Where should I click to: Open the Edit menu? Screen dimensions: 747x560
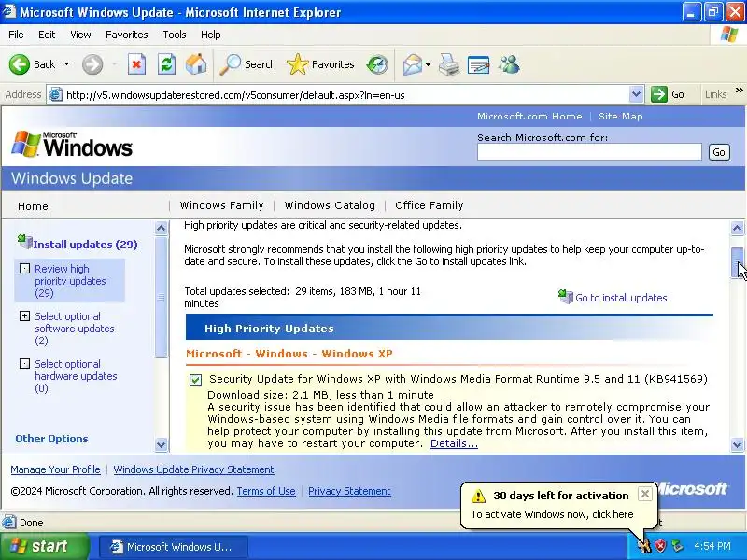click(47, 35)
